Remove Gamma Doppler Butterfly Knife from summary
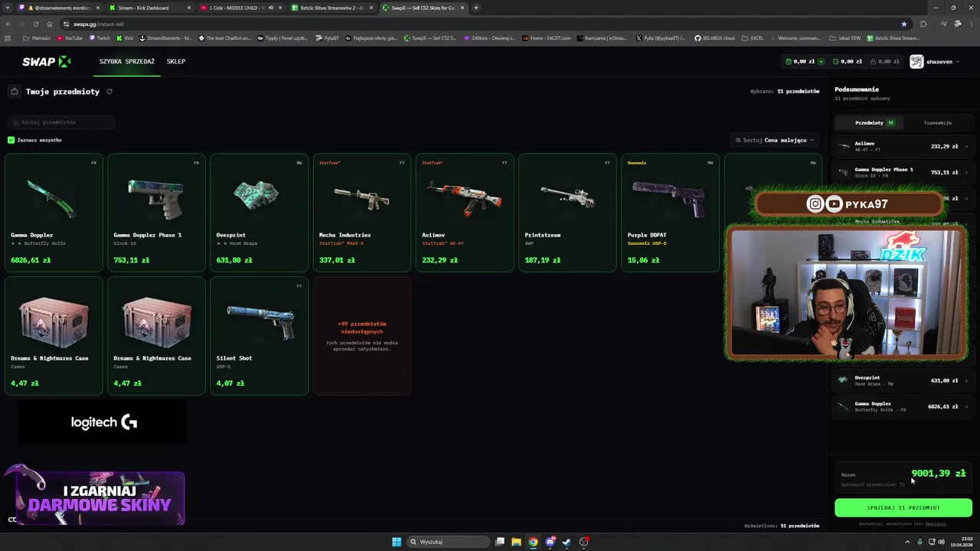Screen dimensions: 980x551 966,406
